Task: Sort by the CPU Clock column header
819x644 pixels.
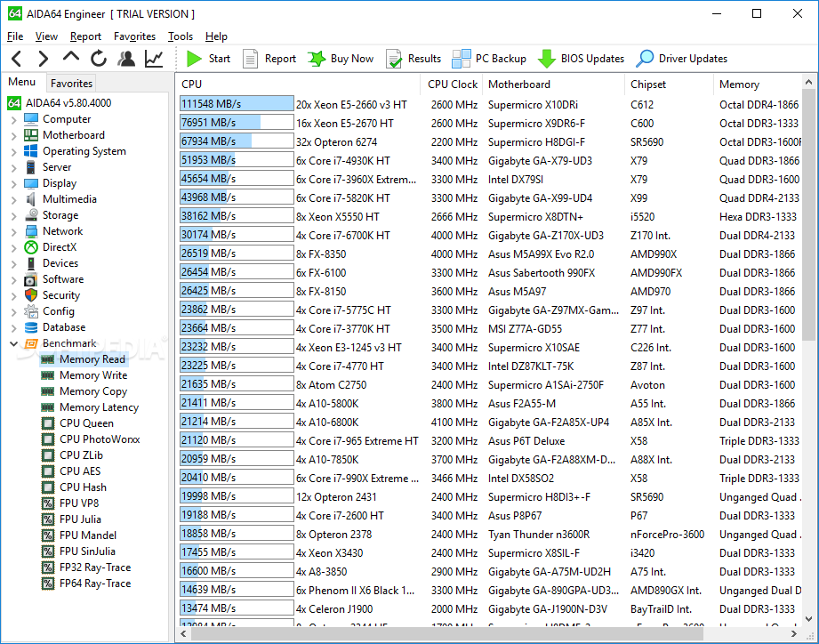Action: [x=453, y=85]
